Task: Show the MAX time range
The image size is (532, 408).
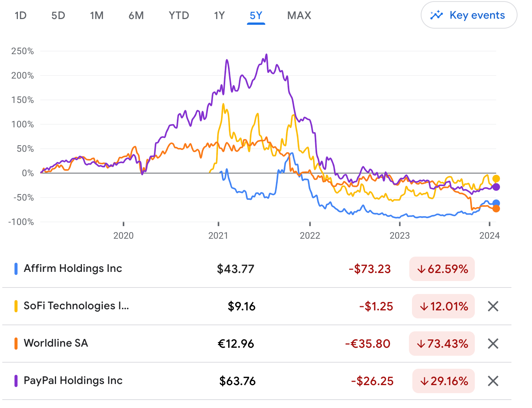Action: (299, 16)
